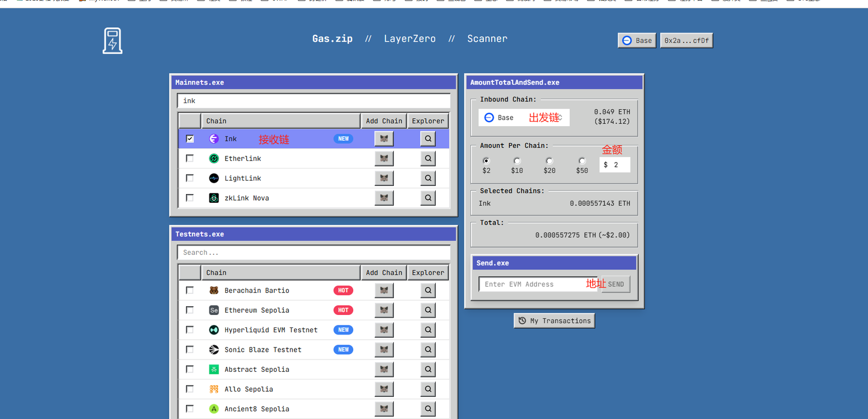Image resolution: width=868 pixels, height=419 pixels.
Task: Open the Ink explorer magnifier icon
Action: click(428, 139)
